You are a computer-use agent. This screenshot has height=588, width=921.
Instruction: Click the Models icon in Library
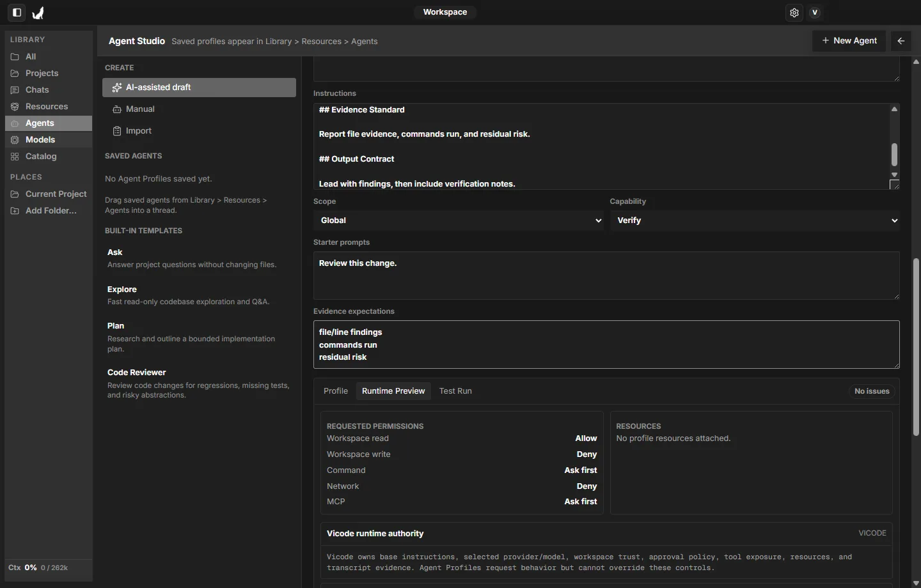pyautogui.click(x=15, y=140)
